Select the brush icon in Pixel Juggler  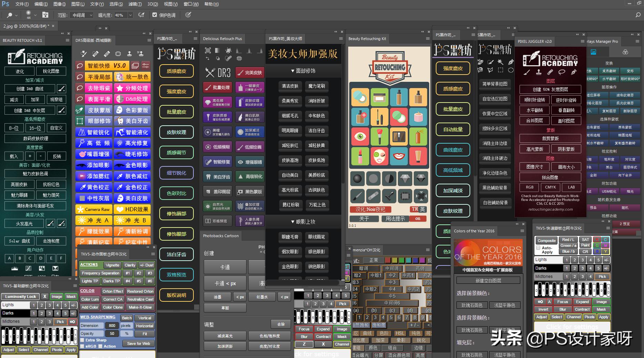click(x=527, y=72)
